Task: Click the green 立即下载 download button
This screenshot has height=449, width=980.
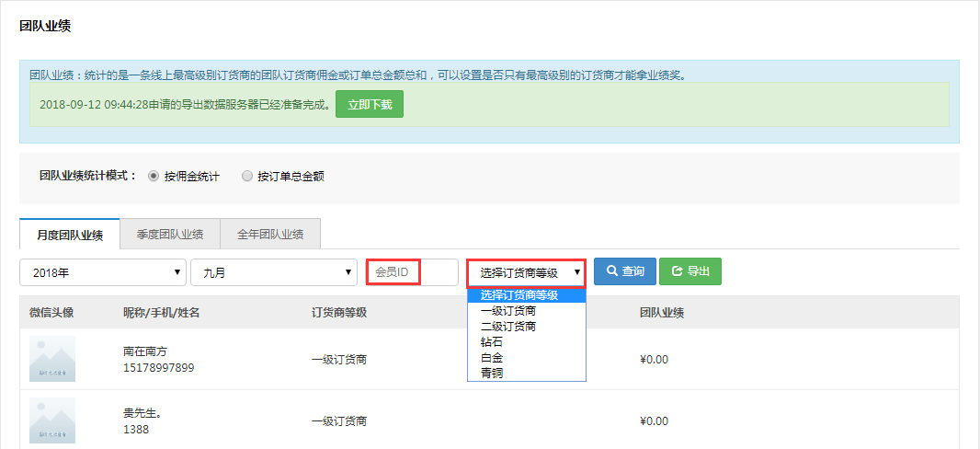Action: [369, 105]
